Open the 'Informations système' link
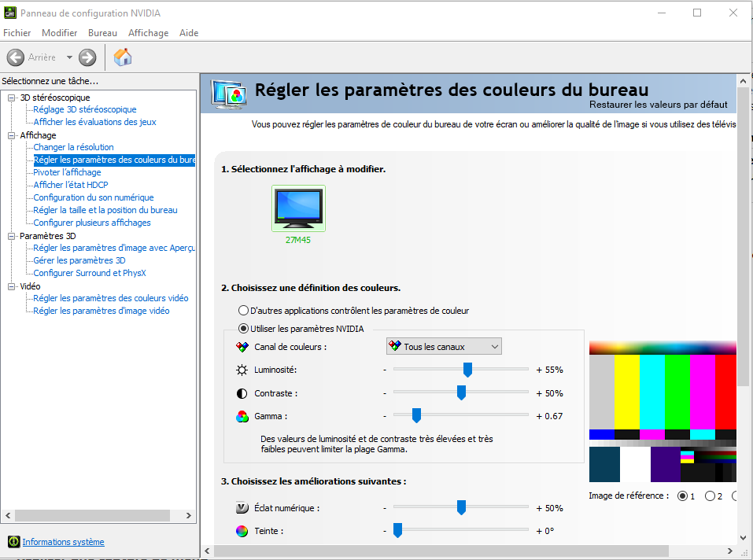Viewport: 753px width, 560px height. click(63, 542)
